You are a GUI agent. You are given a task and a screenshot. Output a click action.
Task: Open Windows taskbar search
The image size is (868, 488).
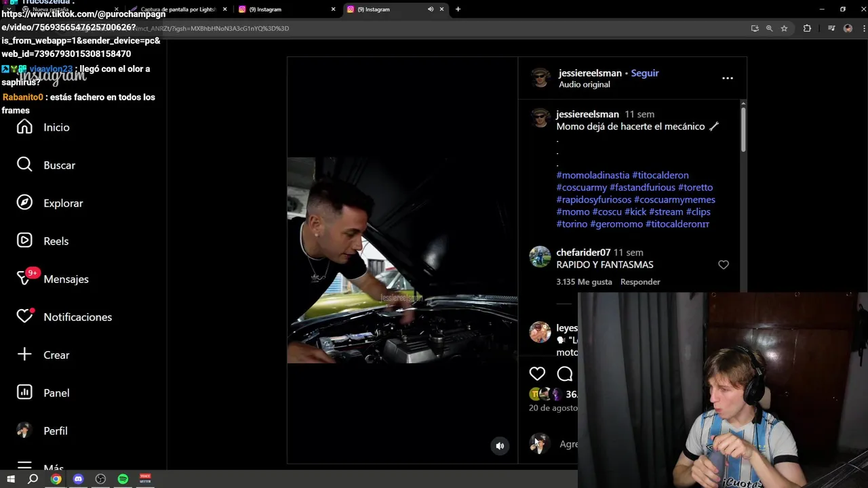pos(33,479)
